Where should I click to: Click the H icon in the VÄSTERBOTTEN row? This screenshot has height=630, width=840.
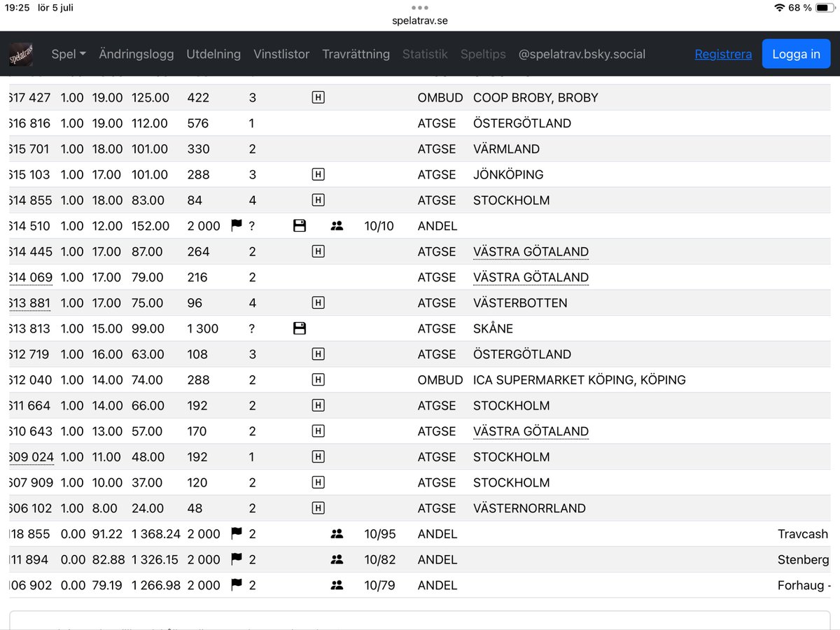[318, 303]
